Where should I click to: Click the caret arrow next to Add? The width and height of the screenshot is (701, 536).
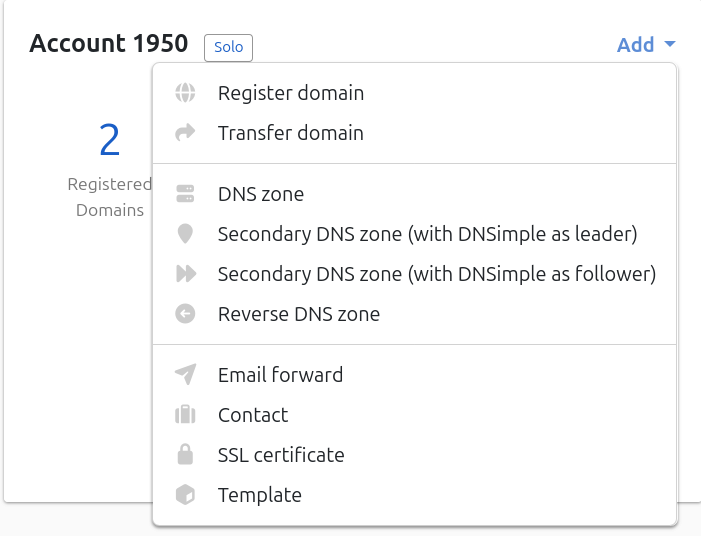click(x=670, y=45)
